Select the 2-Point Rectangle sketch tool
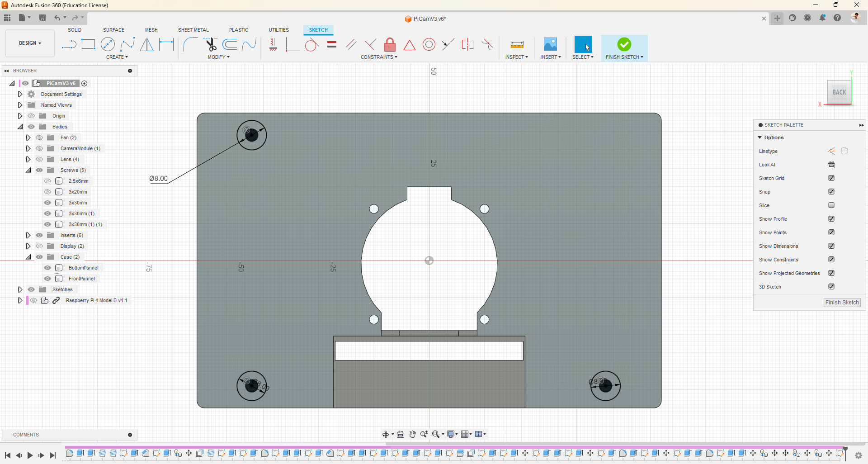Viewport: 868px width, 464px height. [88, 44]
